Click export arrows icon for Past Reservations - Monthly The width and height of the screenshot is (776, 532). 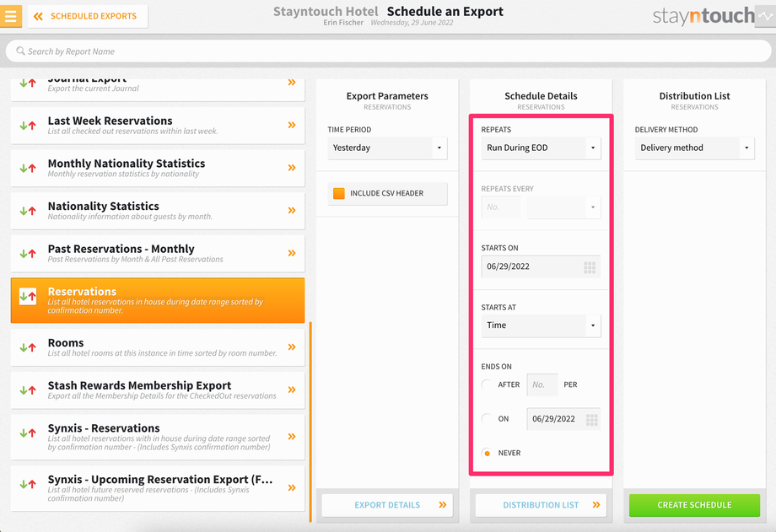tap(28, 254)
